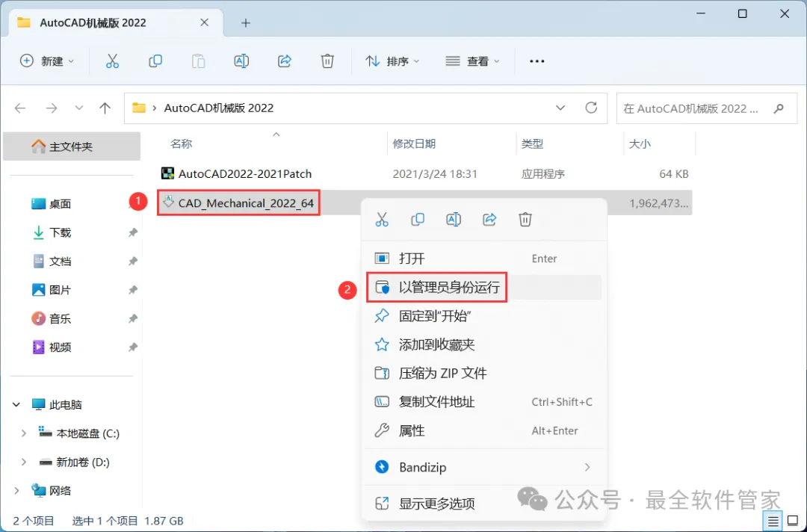Viewport: 807px width, 532px height.
Task: Go forward with the right arrow
Action: click(x=52, y=108)
